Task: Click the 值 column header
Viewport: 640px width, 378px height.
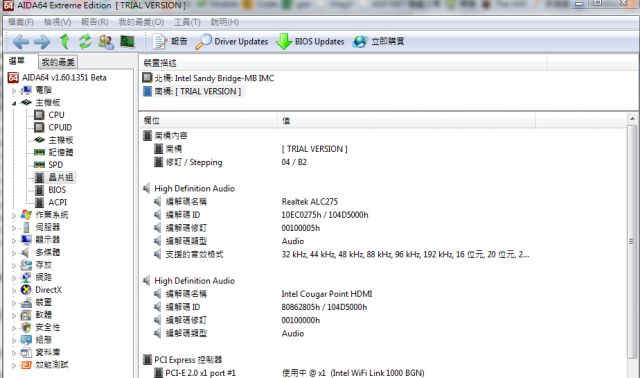Action: (406, 121)
